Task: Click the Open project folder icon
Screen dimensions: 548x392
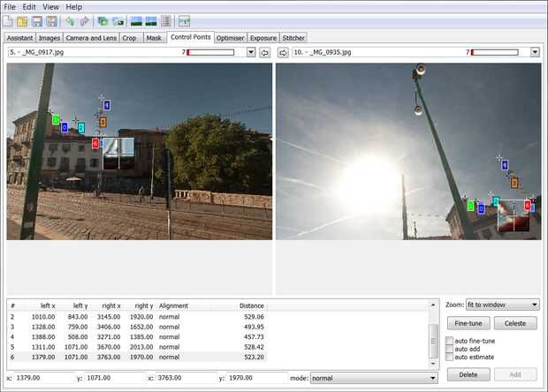Action: click(22, 22)
